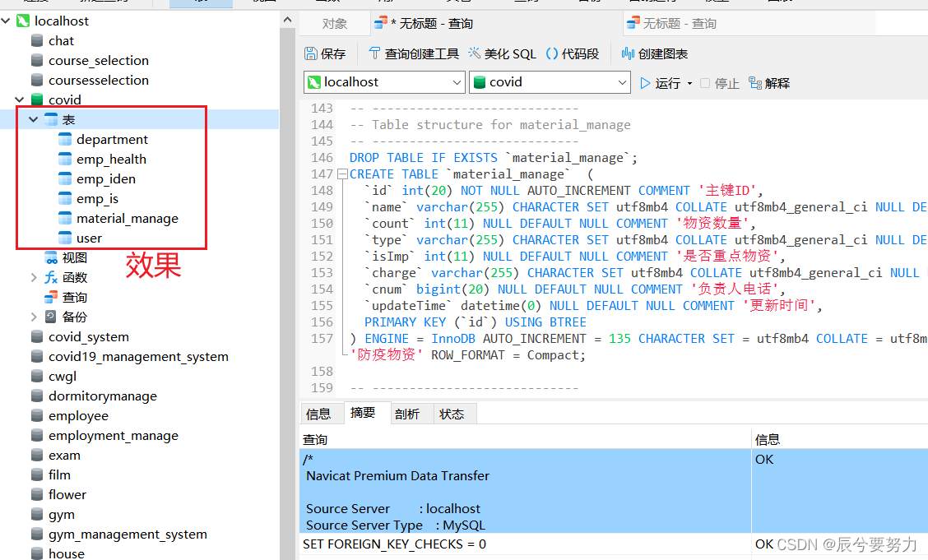This screenshot has width=928, height=560.
Task: Click the 函数 fx icon
Action: [x=52, y=277]
